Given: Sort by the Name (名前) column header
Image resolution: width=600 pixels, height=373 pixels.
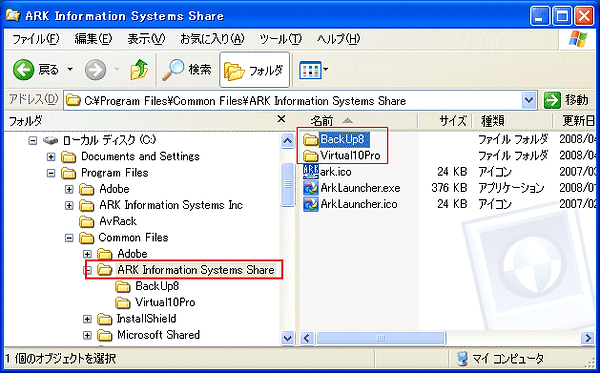Looking at the screenshot, I should tap(357, 121).
